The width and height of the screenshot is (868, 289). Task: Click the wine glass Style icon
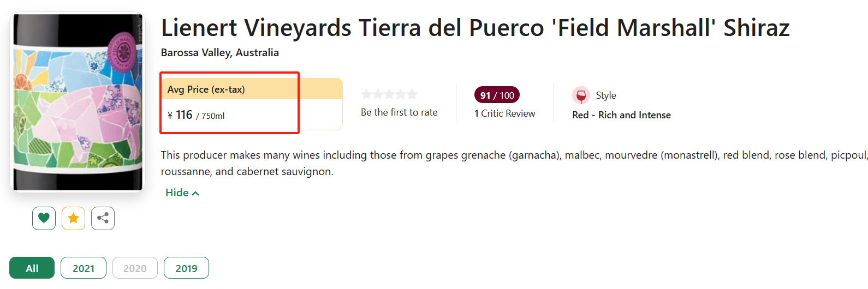(581, 95)
